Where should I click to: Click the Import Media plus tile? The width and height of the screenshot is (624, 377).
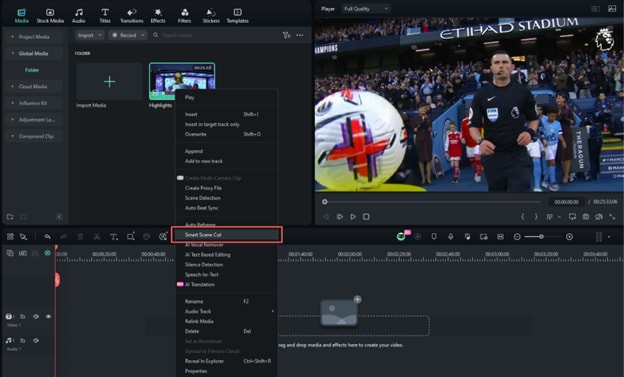pos(109,82)
